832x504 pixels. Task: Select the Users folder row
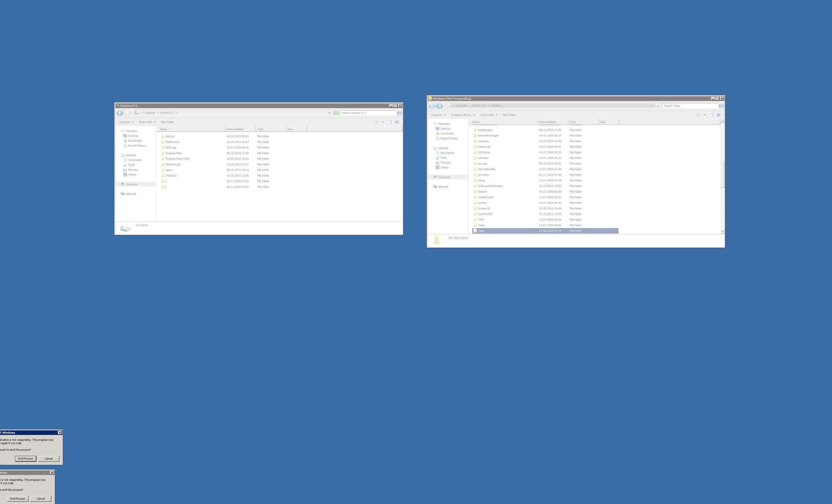[169, 170]
